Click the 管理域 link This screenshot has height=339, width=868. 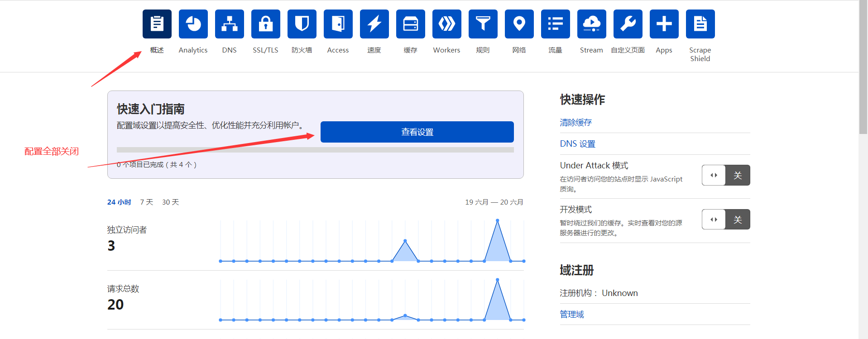point(572,314)
